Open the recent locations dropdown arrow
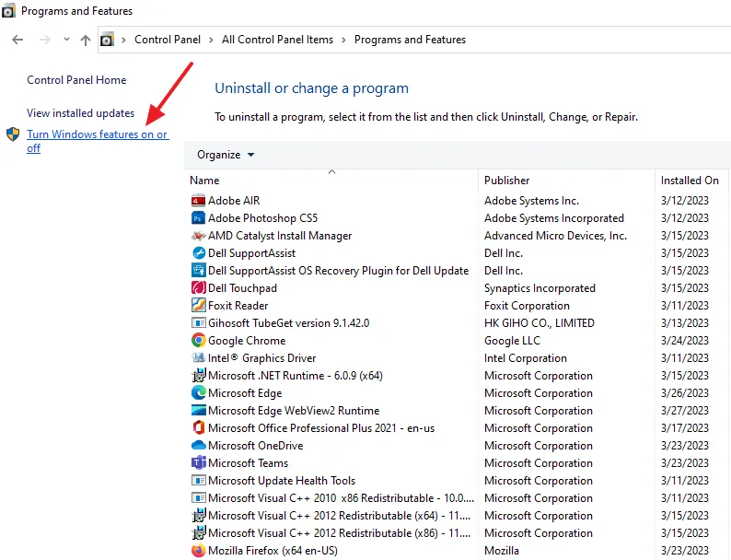731x560 pixels. coord(66,40)
